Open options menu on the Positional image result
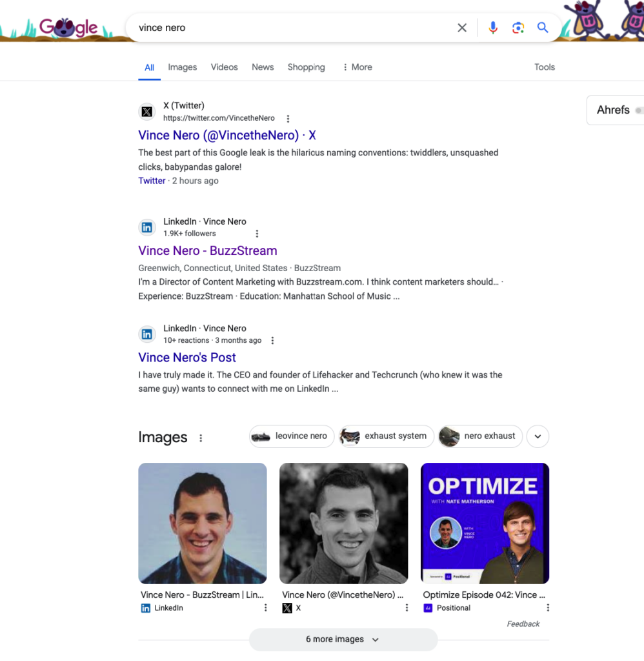 tap(548, 607)
